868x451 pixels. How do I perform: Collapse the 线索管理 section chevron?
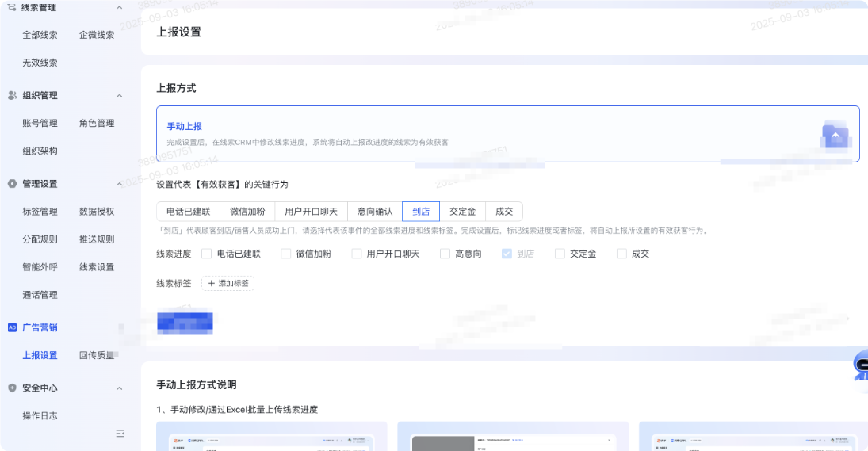pyautogui.click(x=119, y=7)
